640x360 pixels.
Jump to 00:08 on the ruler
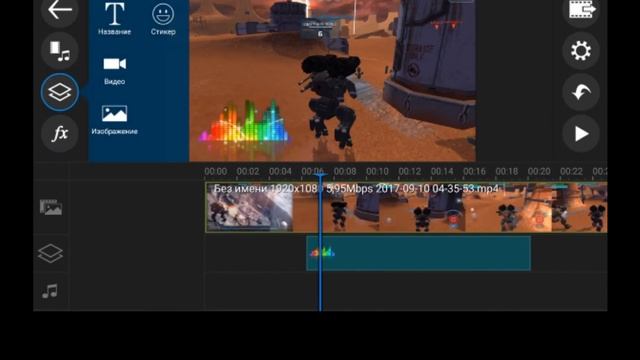[x=345, y=171]
